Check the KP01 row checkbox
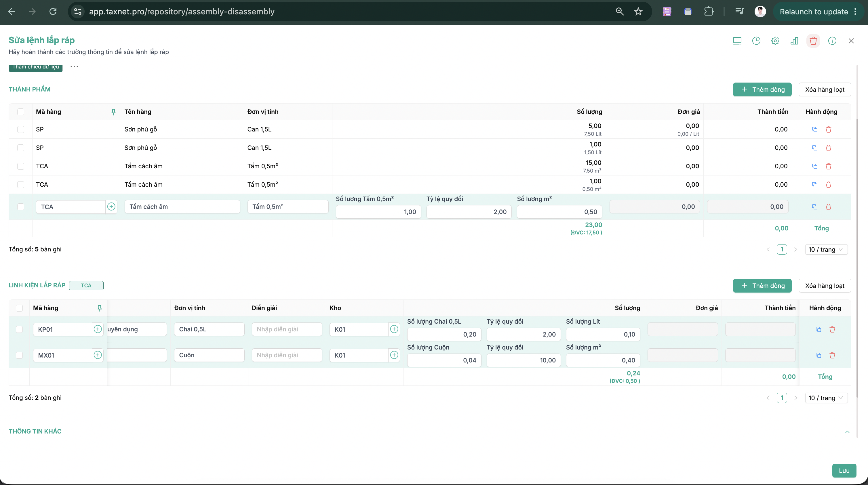 click(19, 329)
